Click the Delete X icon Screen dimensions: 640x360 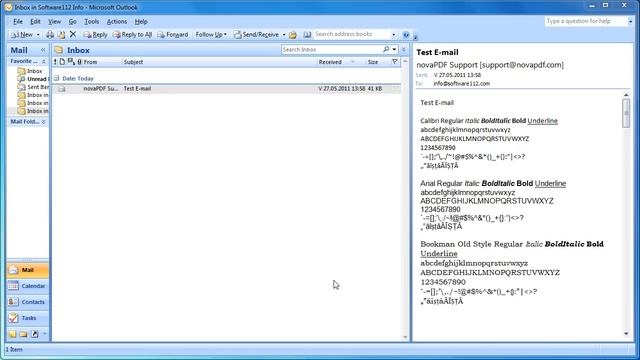73,34
